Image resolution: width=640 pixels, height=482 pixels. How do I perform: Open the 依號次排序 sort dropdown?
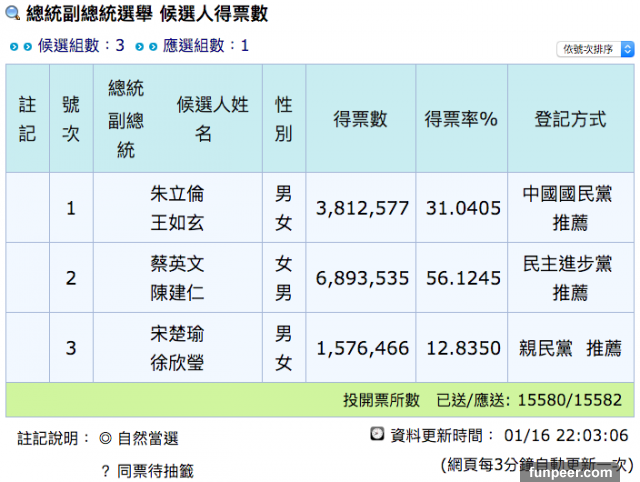coord(594,48)
